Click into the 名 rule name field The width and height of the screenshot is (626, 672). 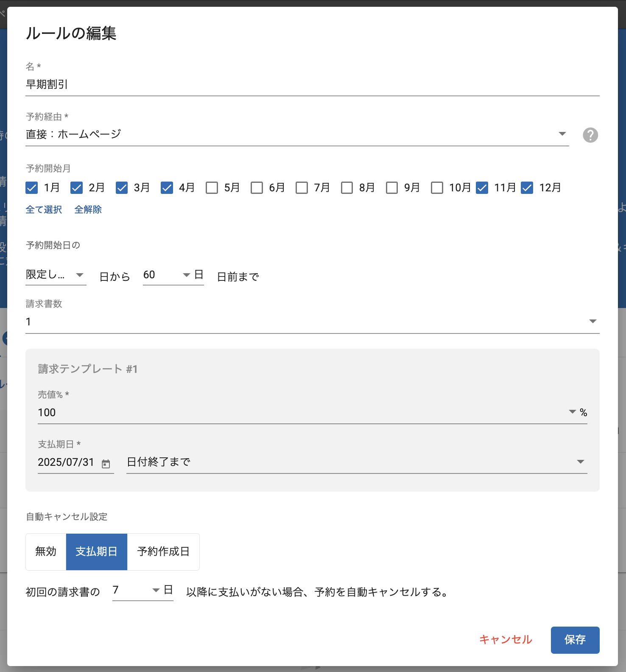click(312, 84)
